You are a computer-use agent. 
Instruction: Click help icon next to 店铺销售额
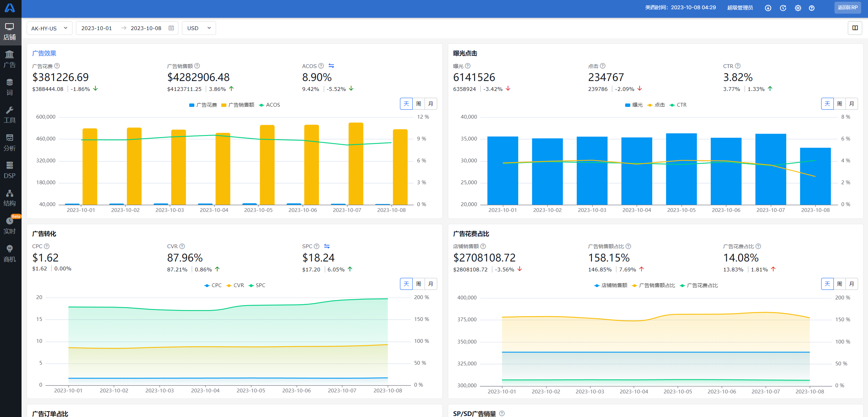(483, 246)
